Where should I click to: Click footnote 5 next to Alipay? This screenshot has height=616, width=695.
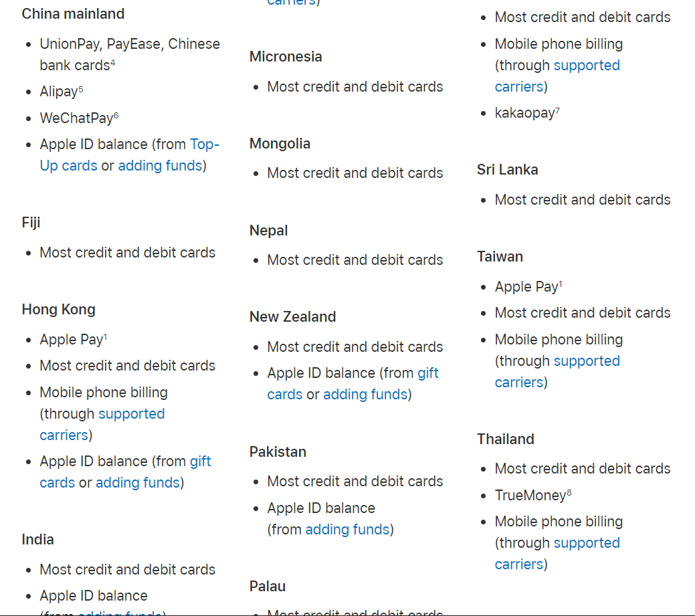click(81, 89)
